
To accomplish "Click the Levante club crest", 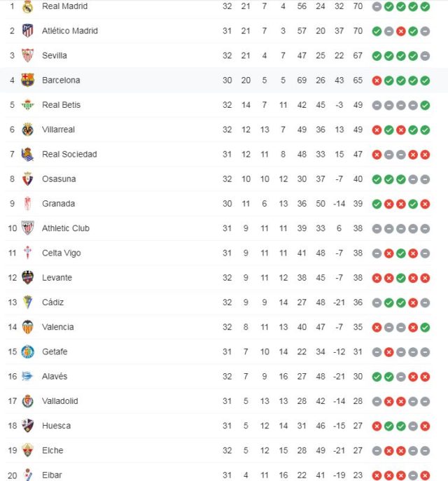I will tap(27, 278).
